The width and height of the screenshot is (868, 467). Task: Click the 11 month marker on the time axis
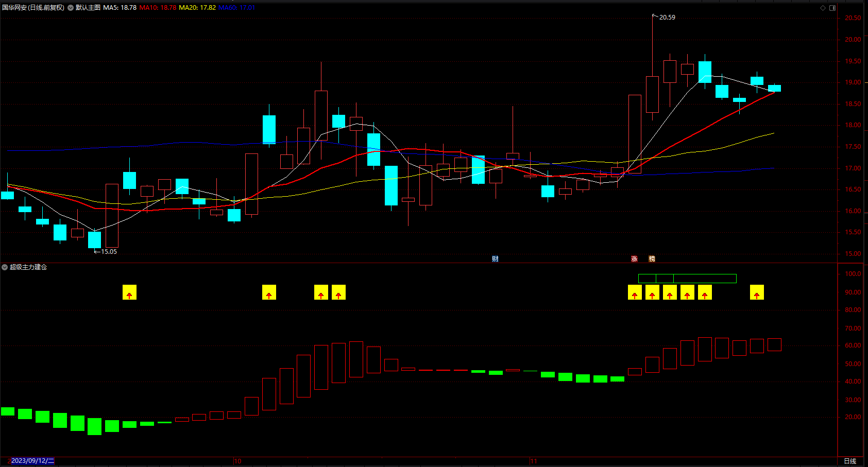coord(534,461)
